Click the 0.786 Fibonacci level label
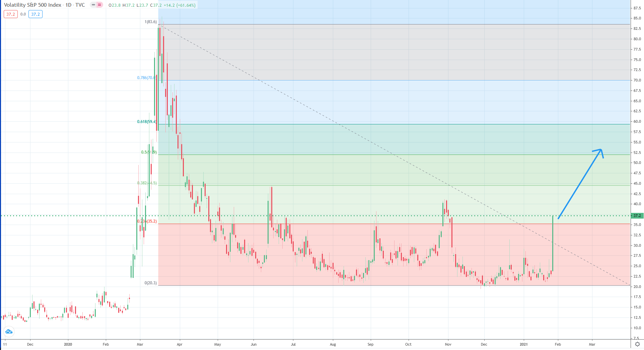This screenshot has width=644, height=350. coord(146,78)
